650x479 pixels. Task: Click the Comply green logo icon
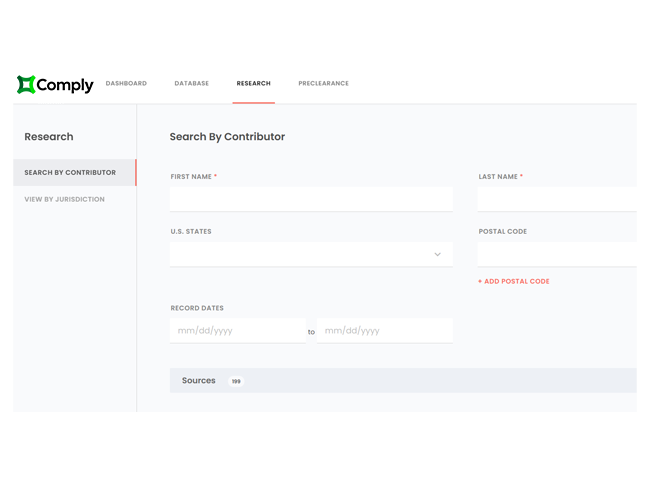tap(26, 85)
